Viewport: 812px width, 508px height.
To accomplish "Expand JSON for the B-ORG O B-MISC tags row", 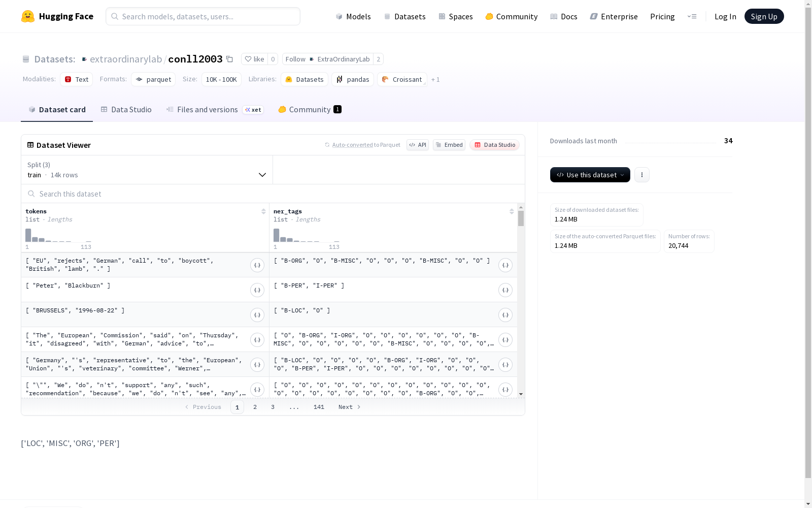I will point(505,265).
